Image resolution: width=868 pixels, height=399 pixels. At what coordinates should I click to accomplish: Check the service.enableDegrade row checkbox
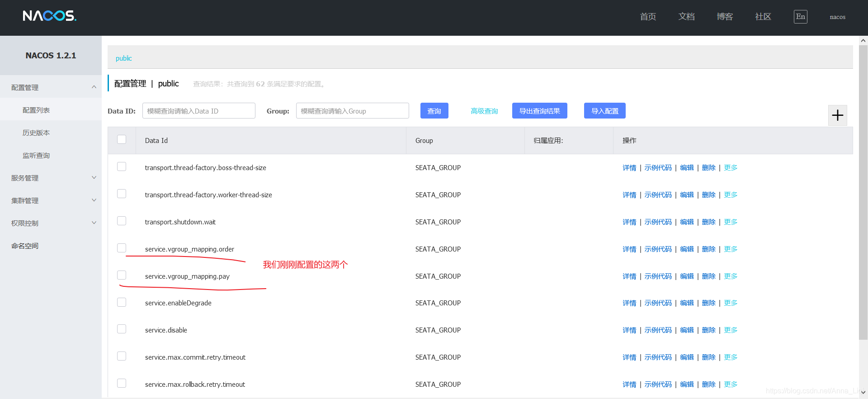pyautogui.click(x=122, y=302)
